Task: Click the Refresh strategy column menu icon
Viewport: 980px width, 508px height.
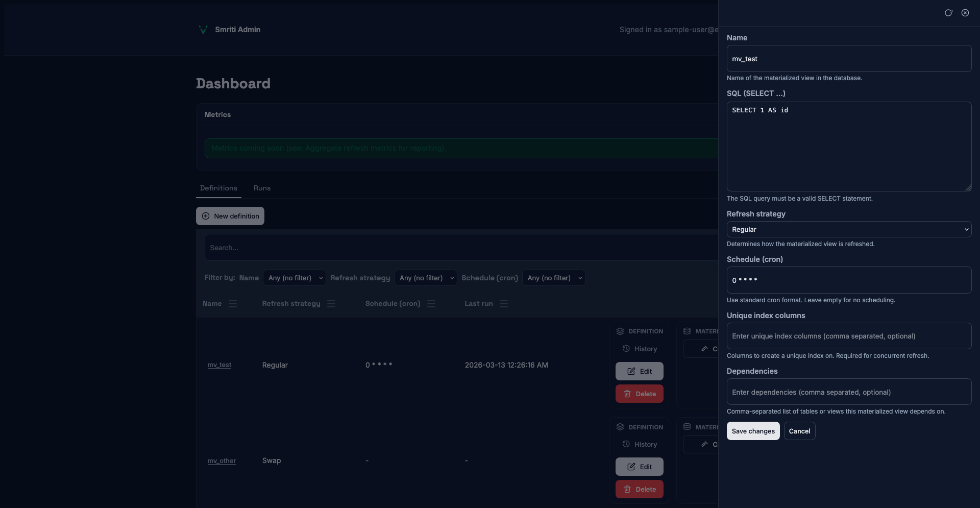Action: coord(331,304)
